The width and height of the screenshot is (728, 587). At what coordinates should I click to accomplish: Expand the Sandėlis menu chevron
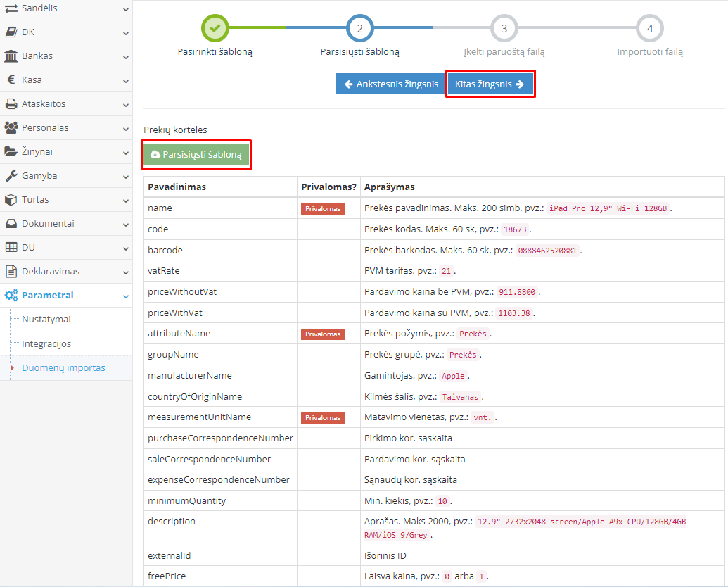pos(125,9)
